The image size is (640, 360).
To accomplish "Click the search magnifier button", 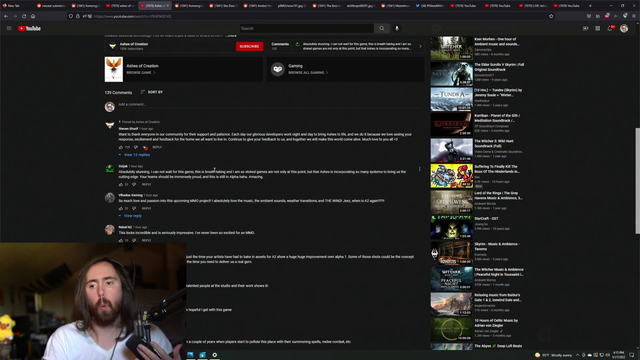I will [x=382, y=28].
